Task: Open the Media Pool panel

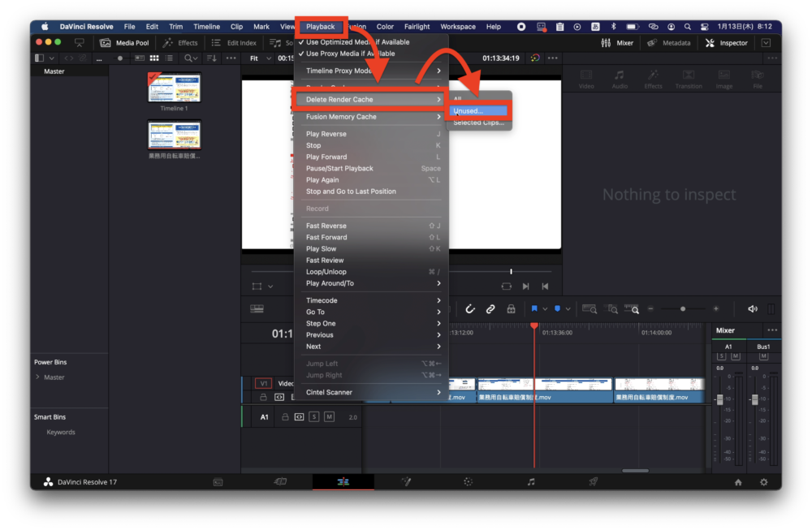Action: point(124,43)
